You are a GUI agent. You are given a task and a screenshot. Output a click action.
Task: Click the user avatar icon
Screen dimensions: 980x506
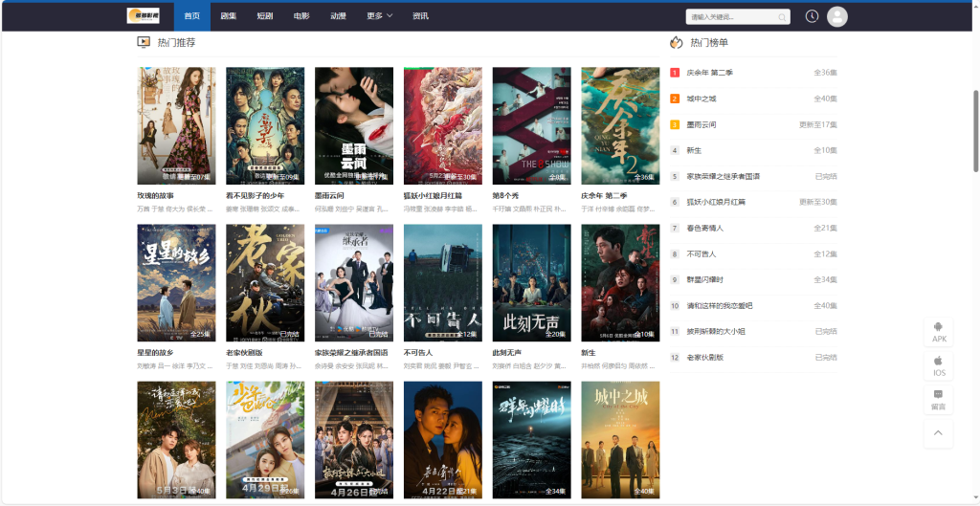[836, 16]
